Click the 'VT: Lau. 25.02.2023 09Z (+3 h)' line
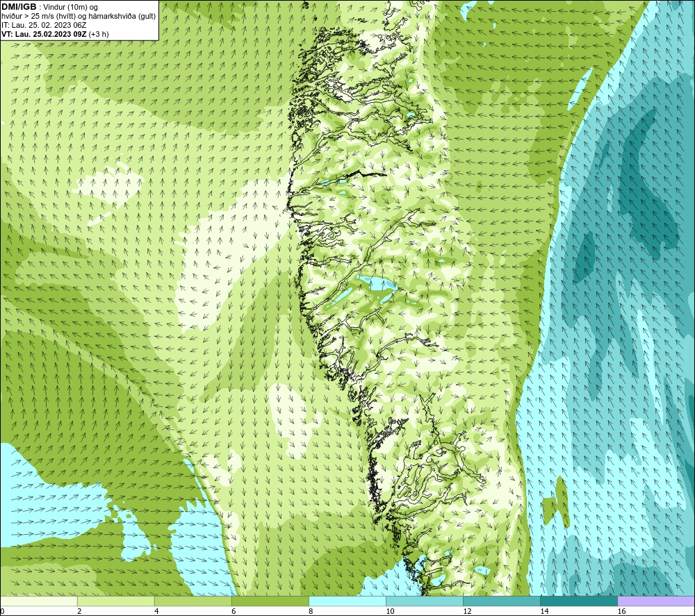695x616 pixels. pyautogui.click(x=55, y=34)
